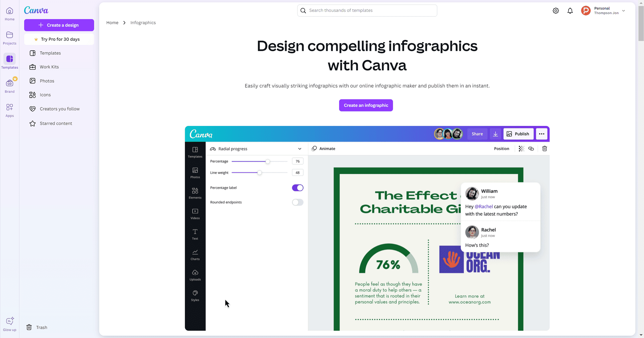Select Text tool in preview side panel
The width and height of the screenshot is (644, 338).
(x=195, y=234)
